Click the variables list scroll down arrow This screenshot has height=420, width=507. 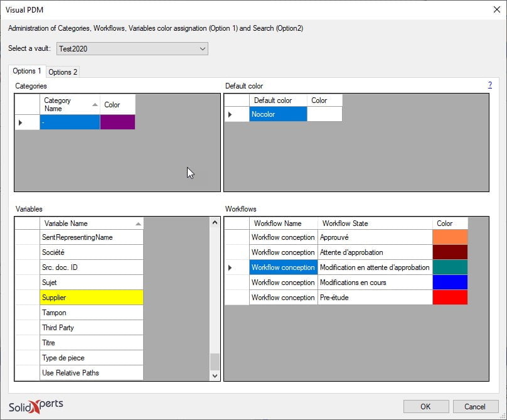click(x=215, y=375)
